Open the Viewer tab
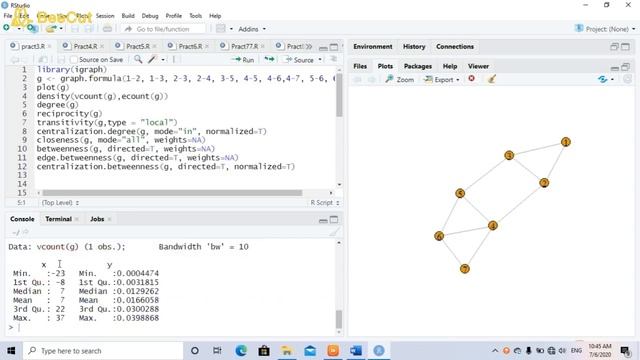The width and height of the screenshot is (640, 360). tap(478, 66)
